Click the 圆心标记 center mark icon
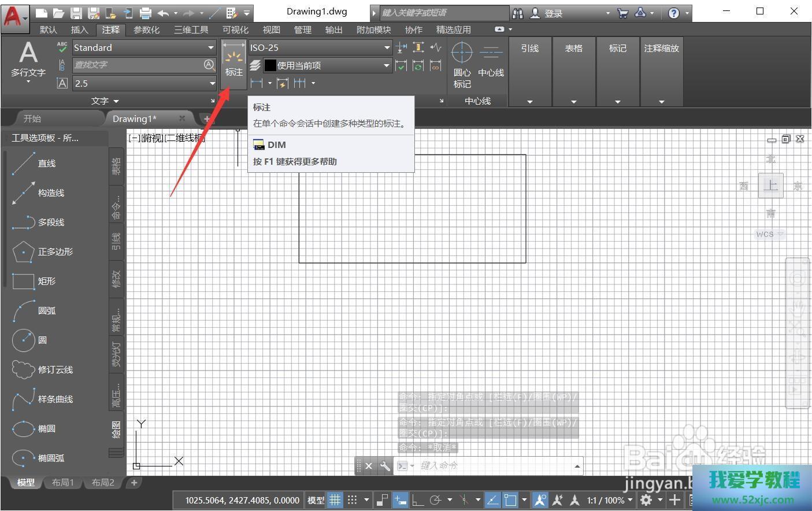The image size is (812, 511). 461,54
